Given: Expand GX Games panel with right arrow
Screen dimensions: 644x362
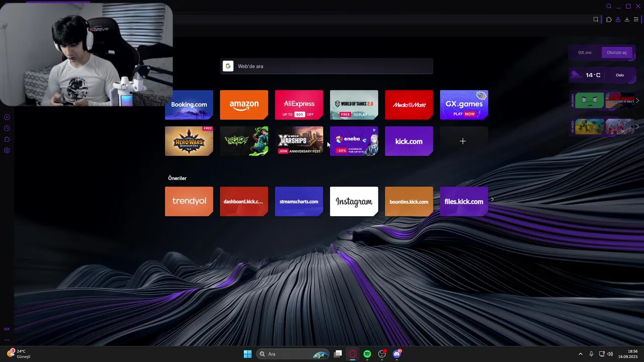Looking at the screenshot, I should (x=637, y=101).
